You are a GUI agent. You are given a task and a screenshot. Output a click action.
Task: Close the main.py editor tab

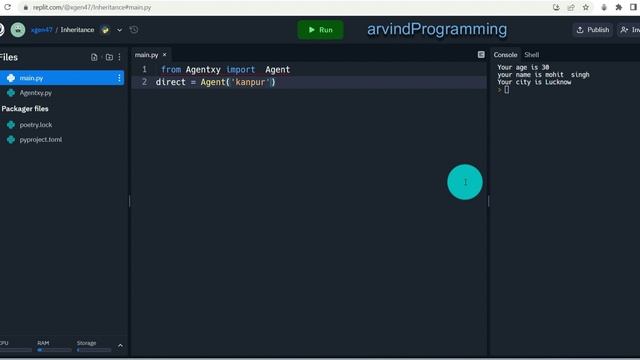pos(164,55)
